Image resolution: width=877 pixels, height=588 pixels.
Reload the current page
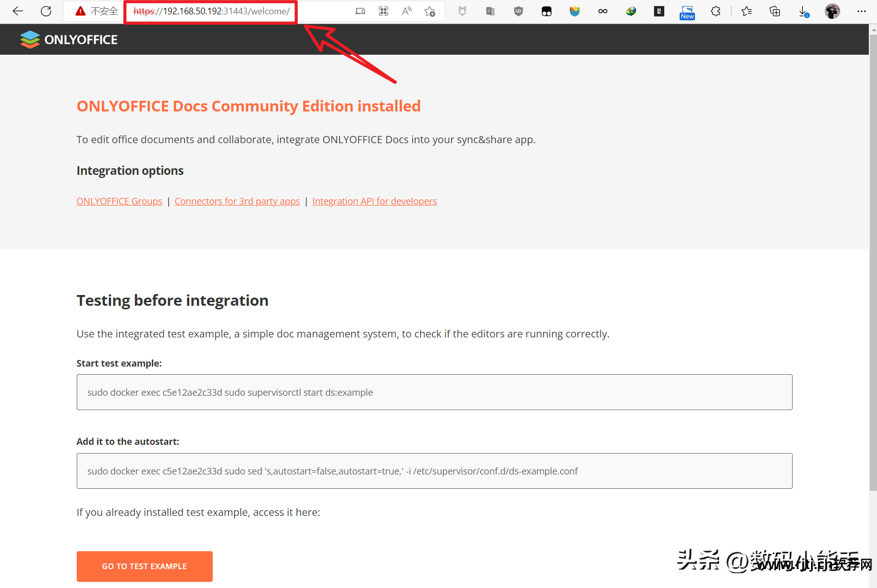(x=46, y=11)
